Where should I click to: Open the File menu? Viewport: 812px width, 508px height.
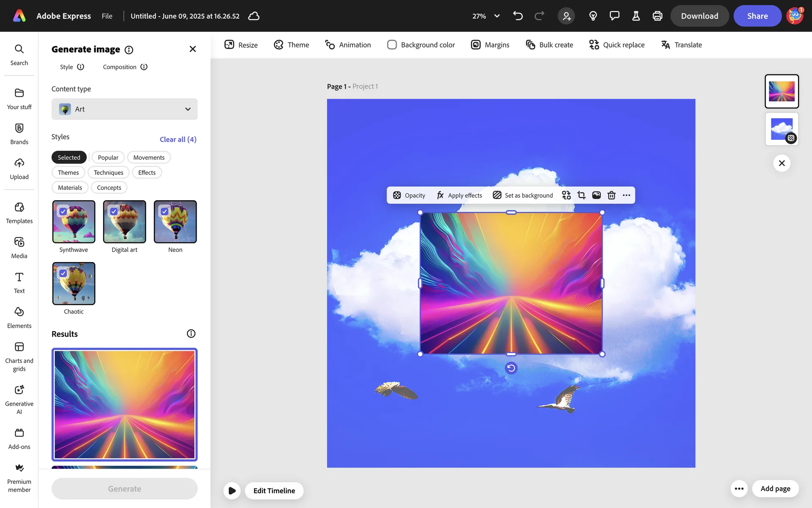point(107,16)
